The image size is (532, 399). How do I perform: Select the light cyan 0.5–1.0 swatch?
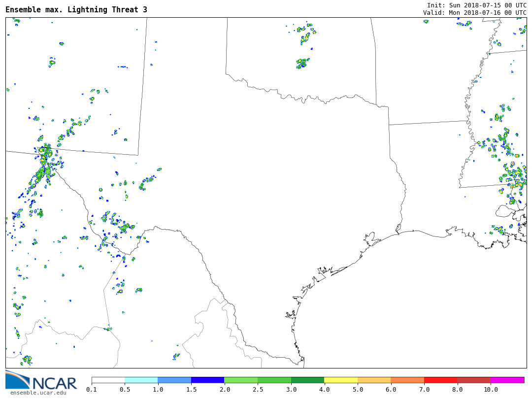pos(141,380)
